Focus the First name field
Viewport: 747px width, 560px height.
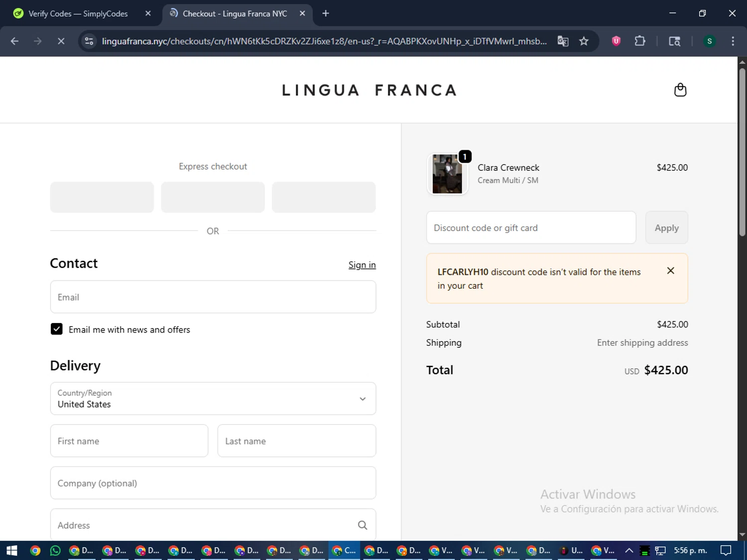point(129,441)
